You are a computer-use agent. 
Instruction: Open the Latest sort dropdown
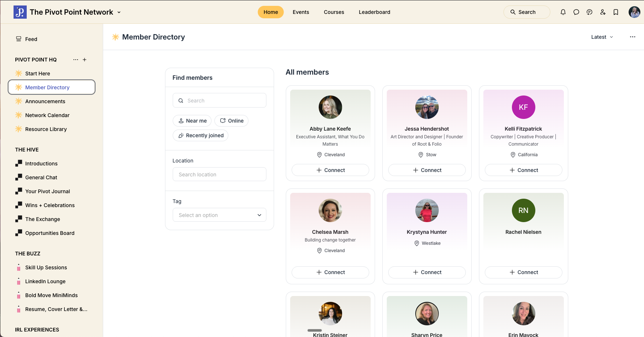click(602, 37)
